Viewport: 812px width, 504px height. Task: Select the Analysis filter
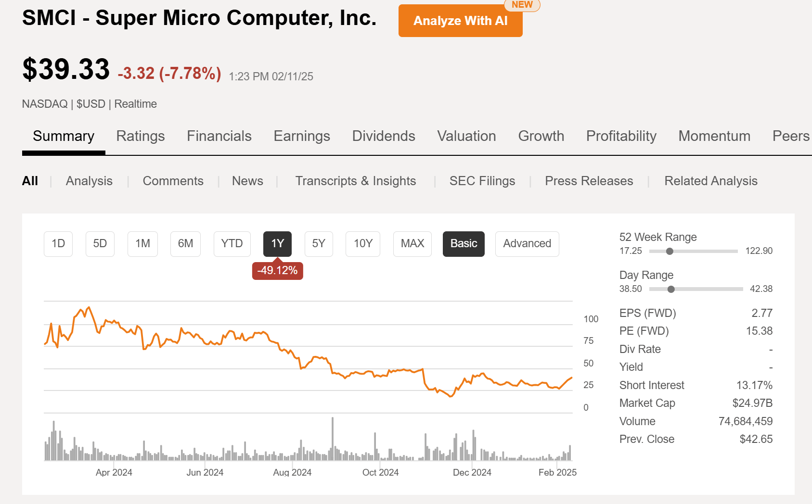pos(89,181)
